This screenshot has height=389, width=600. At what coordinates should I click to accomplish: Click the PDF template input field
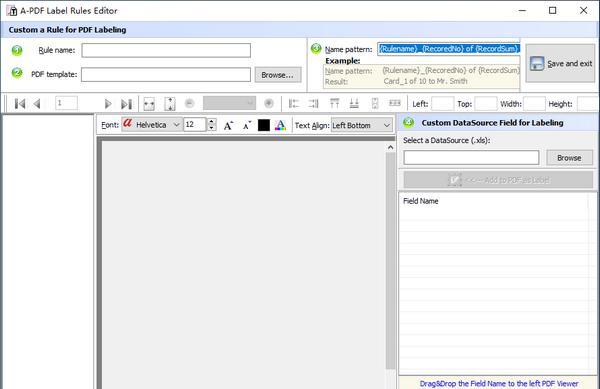coord(166,75)
